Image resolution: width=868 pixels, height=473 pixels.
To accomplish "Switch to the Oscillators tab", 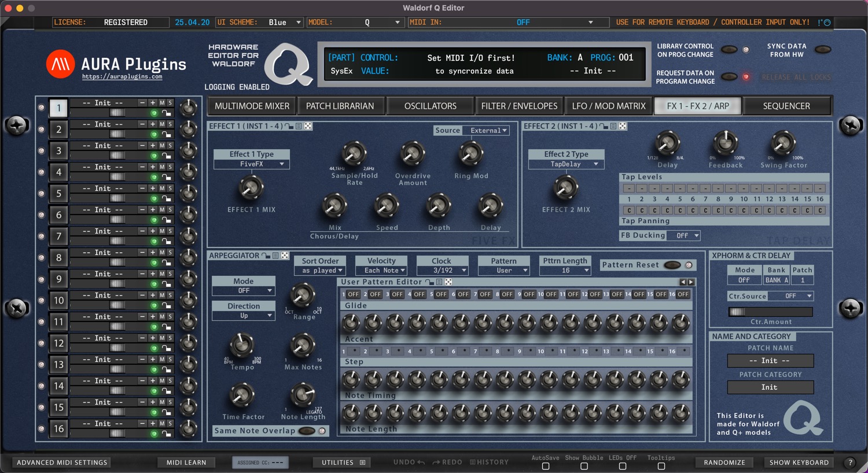I will 430,106.
